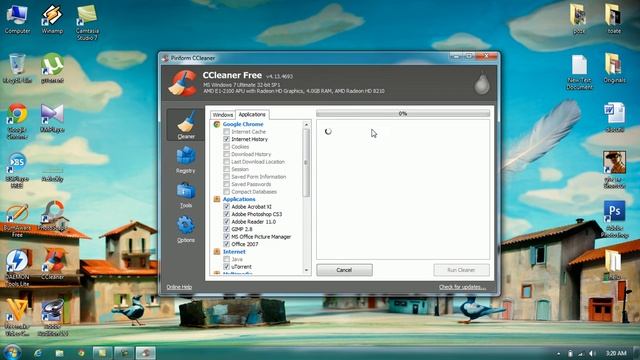
Task: Switch to the Windows tab
Action: point(222,115)
